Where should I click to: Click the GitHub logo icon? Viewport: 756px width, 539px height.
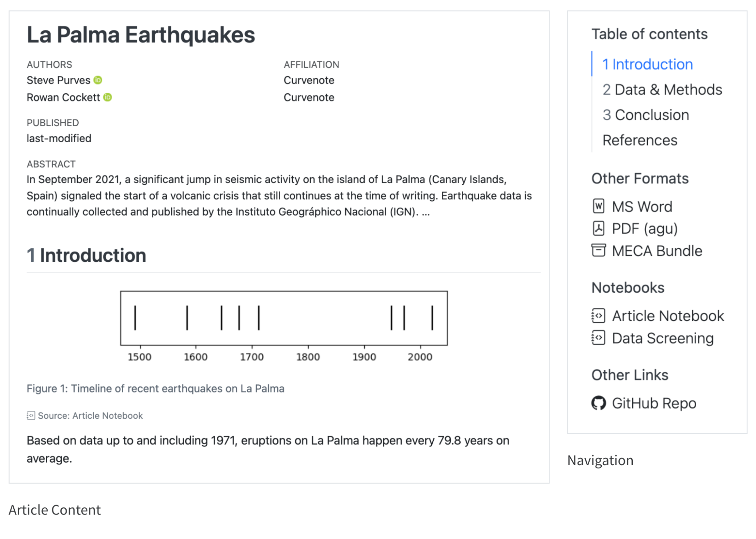click(598, 403)
